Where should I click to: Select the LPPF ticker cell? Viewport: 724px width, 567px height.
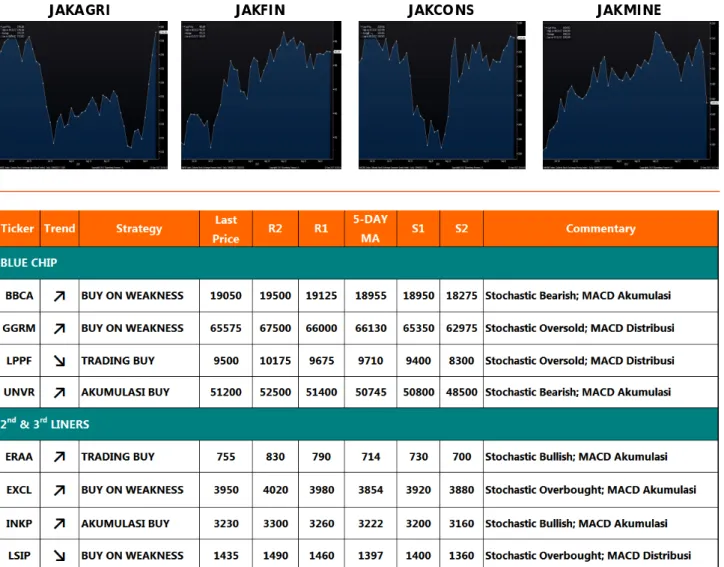pos(19,360)
